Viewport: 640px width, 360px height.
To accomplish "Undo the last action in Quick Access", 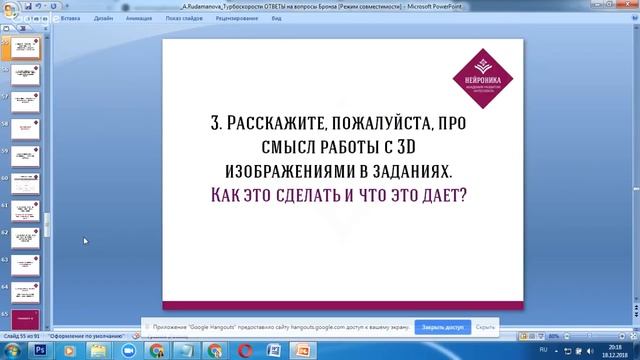I will pos(39,6).
